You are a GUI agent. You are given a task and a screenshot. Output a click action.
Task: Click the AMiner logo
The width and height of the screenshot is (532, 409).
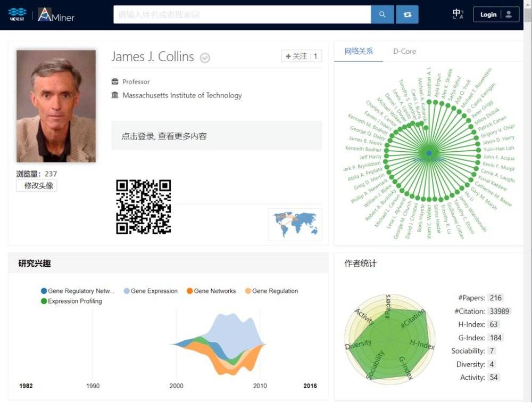tap(56, 15)
